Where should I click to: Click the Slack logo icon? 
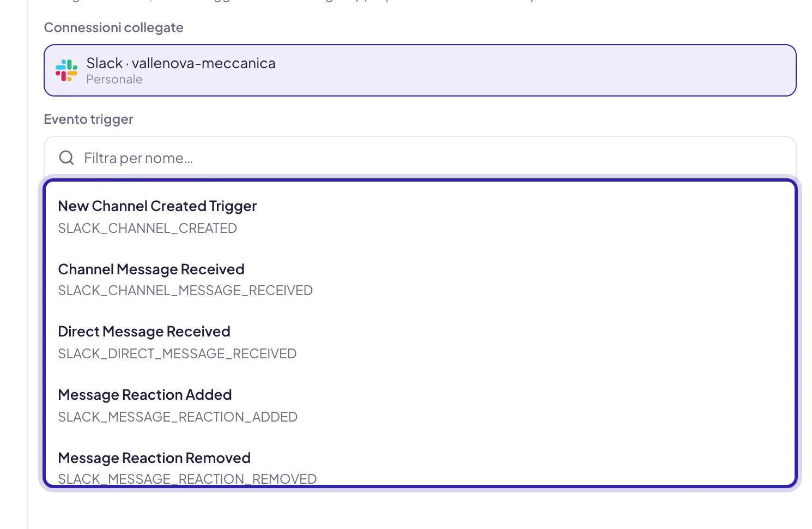(x=66, y=70)
